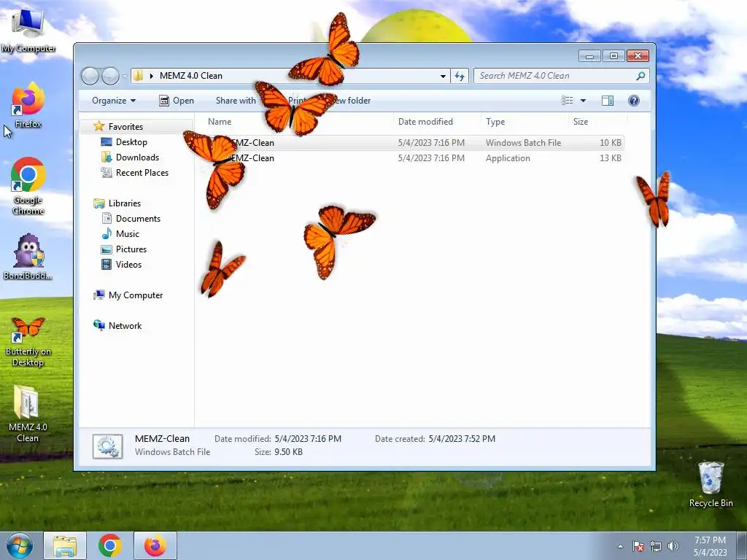Open the Recycle Bin on desktop

coord(711,484)
